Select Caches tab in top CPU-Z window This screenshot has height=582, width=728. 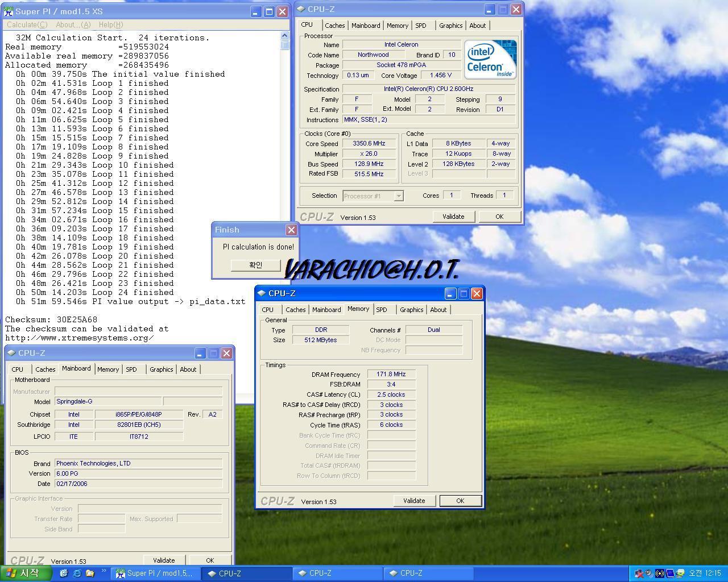334,26
